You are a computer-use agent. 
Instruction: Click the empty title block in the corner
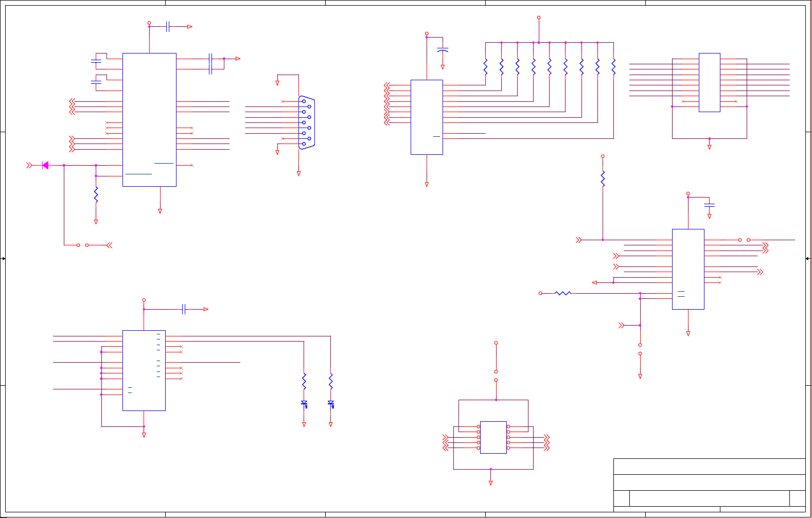[709, 485]
